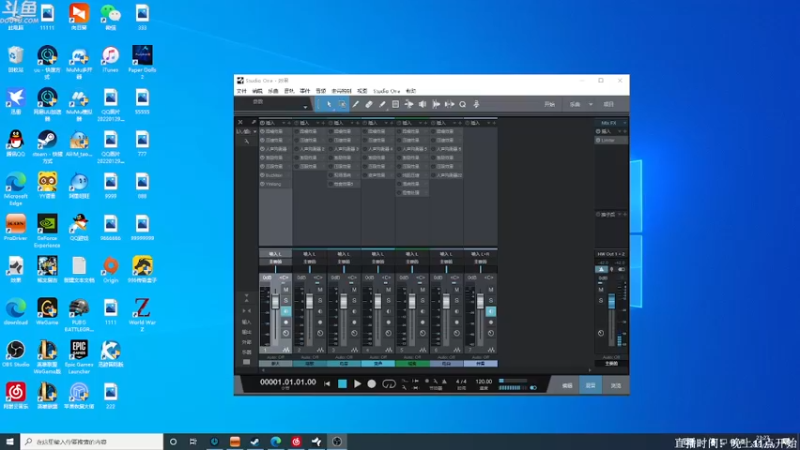Mute channel 1 with its M button

[286, 290]
